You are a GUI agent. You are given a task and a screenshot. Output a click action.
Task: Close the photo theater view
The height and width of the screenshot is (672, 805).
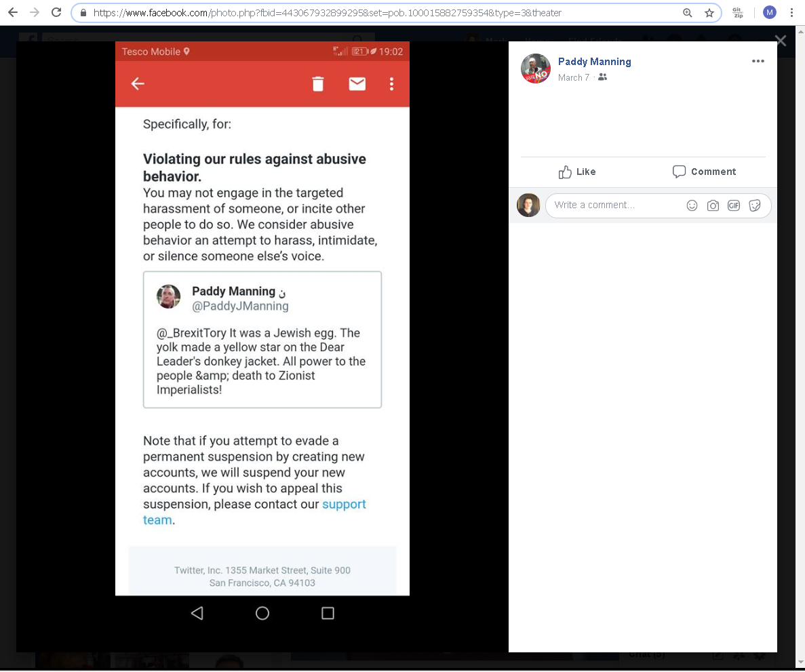point(781,41)
